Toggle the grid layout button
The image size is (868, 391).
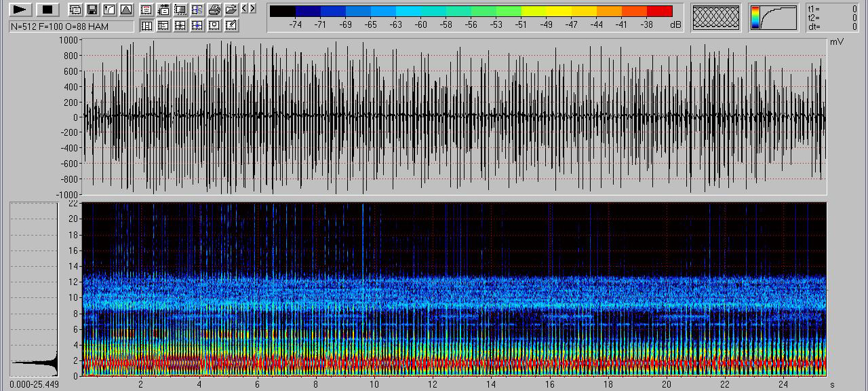[x=180, y=26]
